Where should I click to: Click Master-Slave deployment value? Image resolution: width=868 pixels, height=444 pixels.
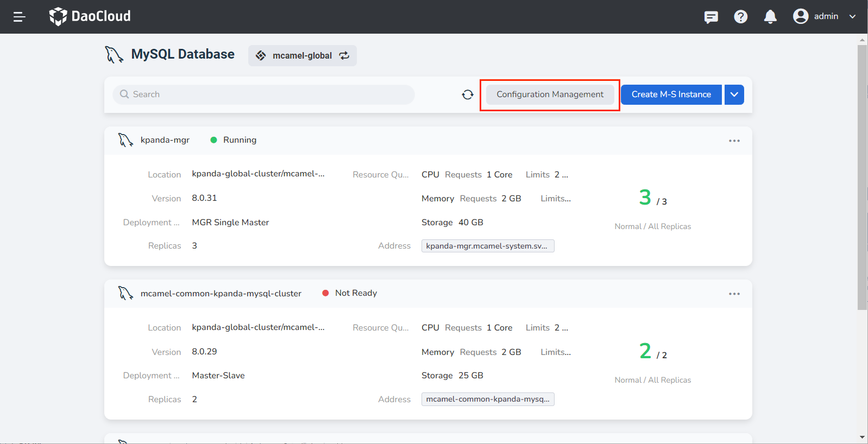coord(218,376)
